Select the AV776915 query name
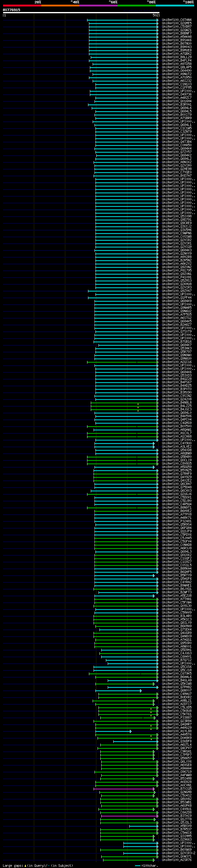 pyautogui.click(x=11, y=10)
